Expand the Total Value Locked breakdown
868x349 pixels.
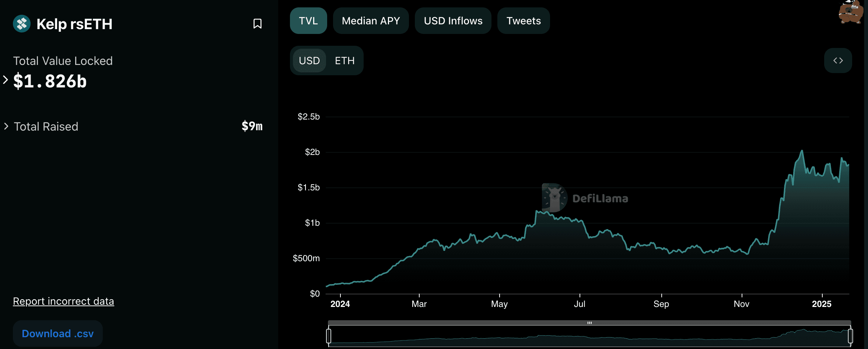pos(6,80)
